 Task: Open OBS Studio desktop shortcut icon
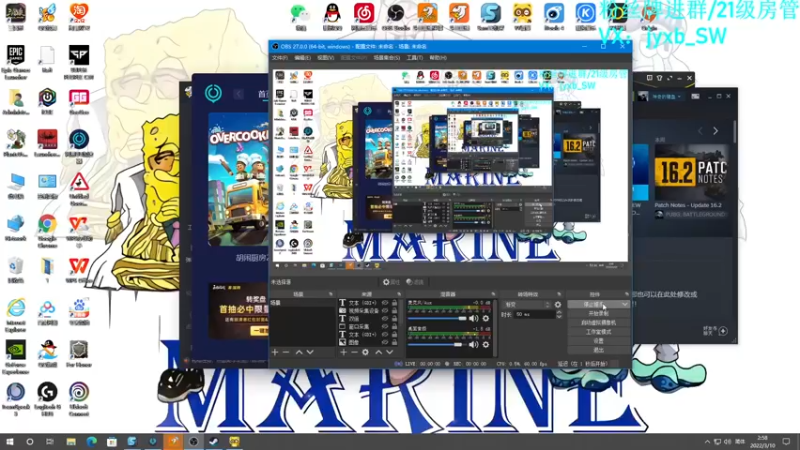[395, 17]
